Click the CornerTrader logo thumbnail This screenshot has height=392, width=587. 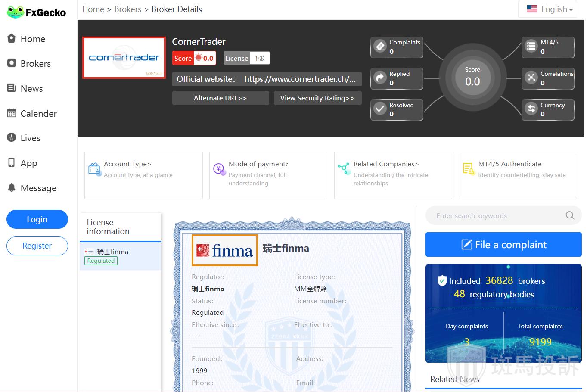pyautogui.click(x=124, y=58)
